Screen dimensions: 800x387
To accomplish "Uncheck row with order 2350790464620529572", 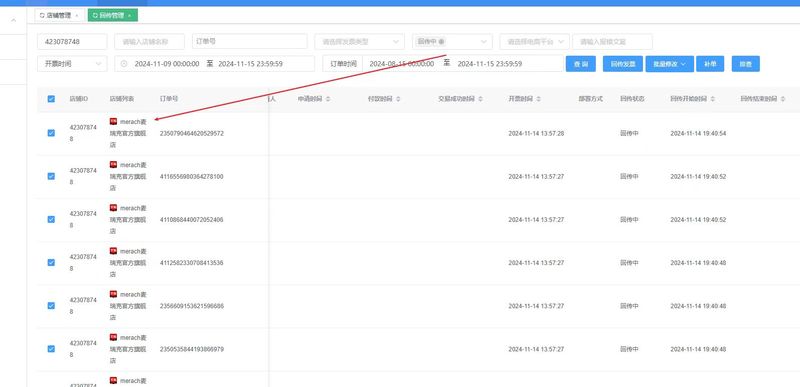I will 51,133.
